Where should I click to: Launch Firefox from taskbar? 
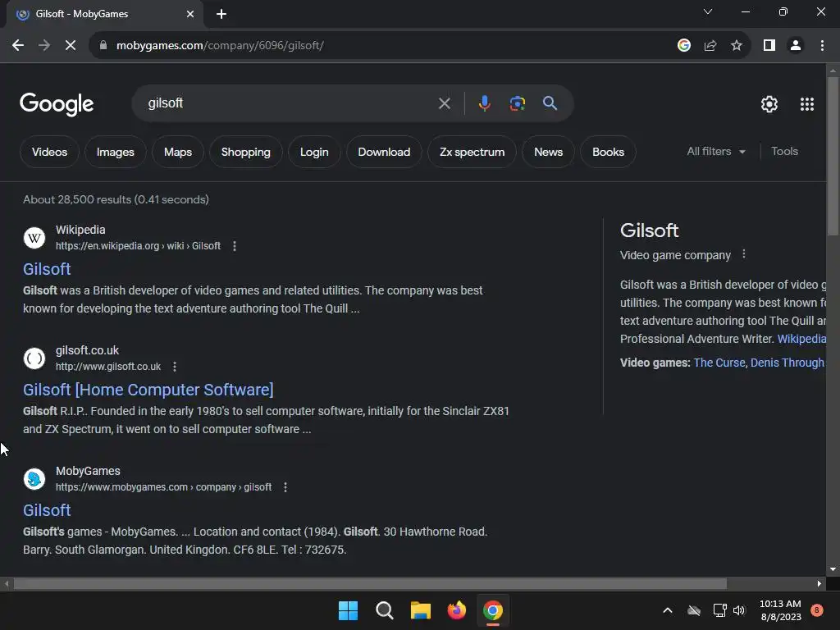(456, 610)
